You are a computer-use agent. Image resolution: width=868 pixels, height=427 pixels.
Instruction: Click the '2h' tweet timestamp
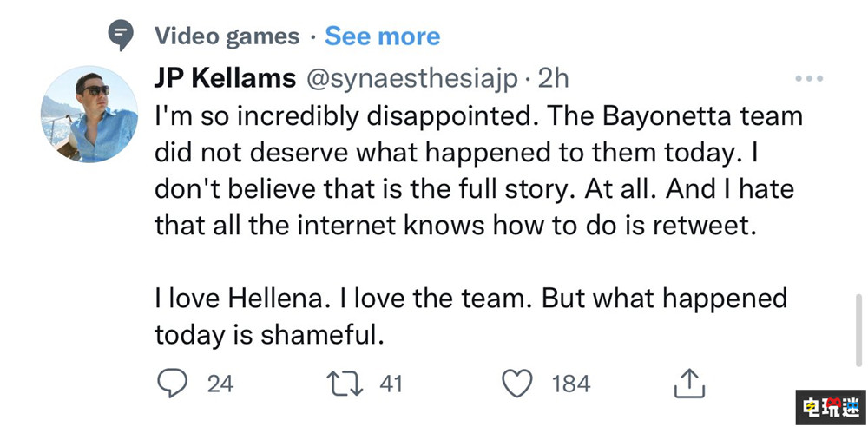(553, 78)
